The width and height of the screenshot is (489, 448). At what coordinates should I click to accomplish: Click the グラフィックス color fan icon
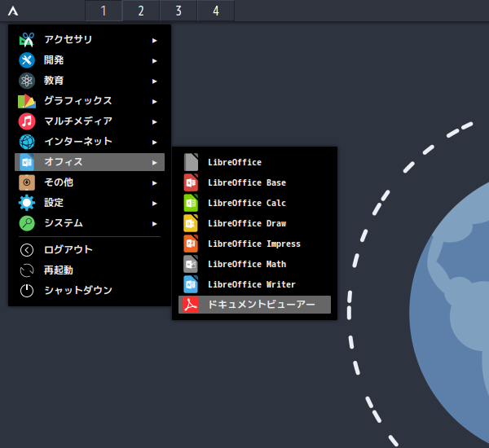pos(27,101)
